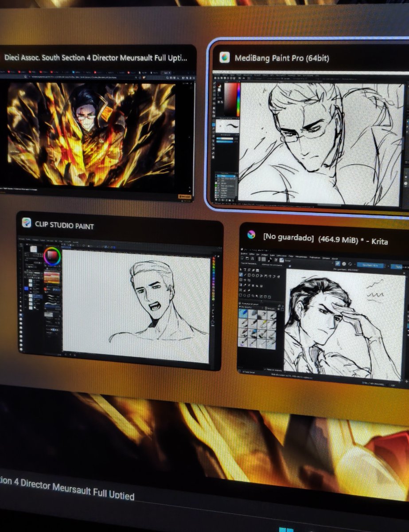The image size is (409, 532).
Task: Click the '[No guardado] (464.9 MiB) * - Krita' title
Action: [x=325, y=239]
